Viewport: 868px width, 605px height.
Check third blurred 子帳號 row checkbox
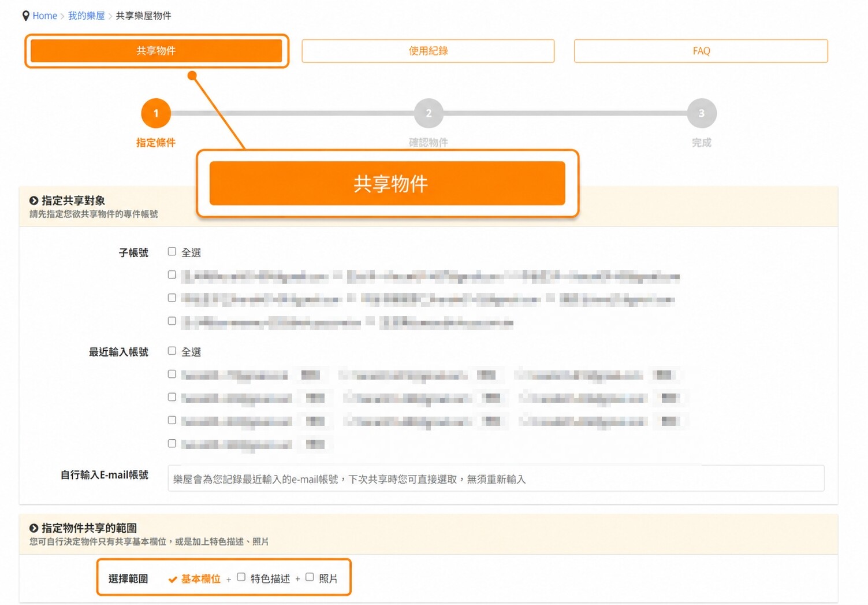point(172,321)
